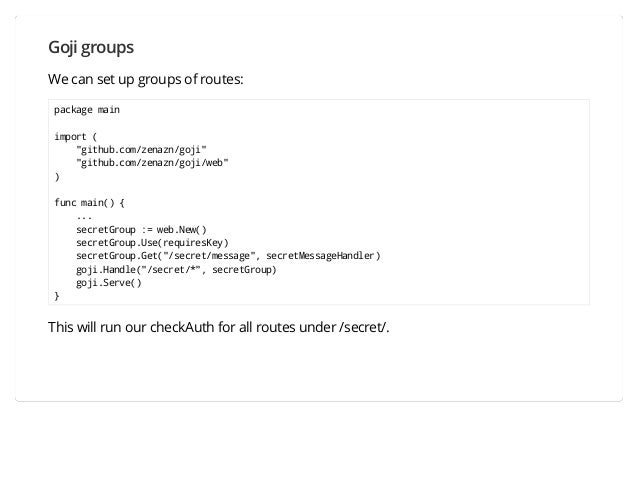Click the 'Goji groups' slide title
Screen dimensions: 638x493
pos(91,48)
